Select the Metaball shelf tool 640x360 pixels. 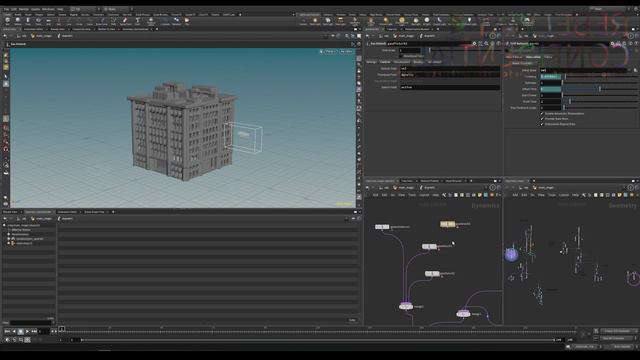coord(176,21)
